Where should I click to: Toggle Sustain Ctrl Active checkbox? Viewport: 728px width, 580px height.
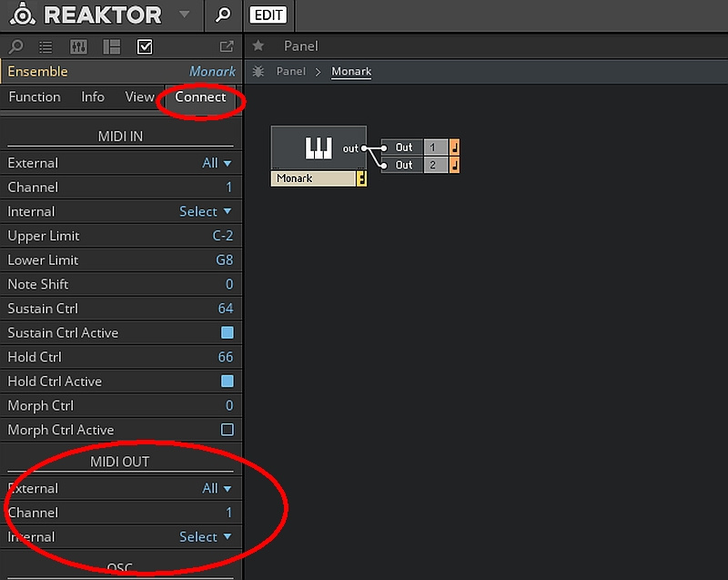tap(227, 332)
